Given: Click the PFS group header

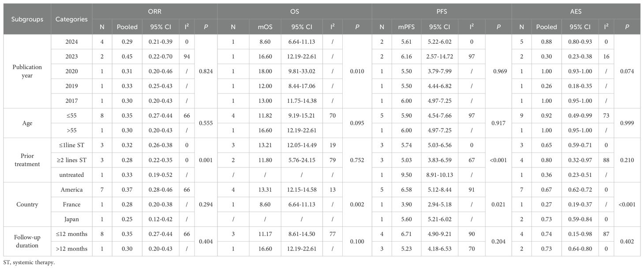Looking at the screenshot, I should (442, 11).
